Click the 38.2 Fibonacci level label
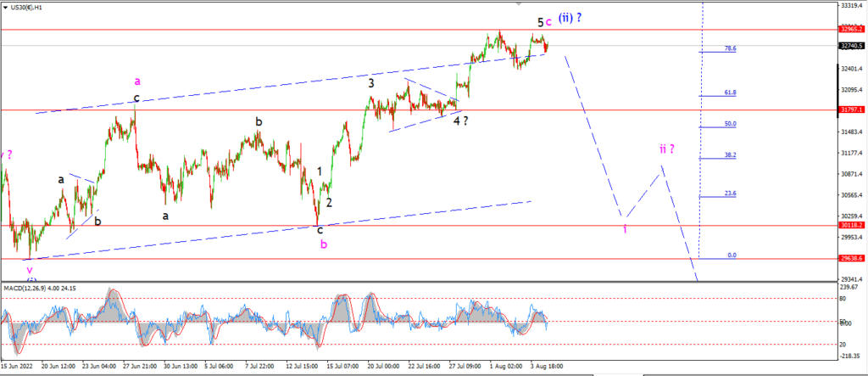Image resolution: width=868 pixels, height=376 pixels. (731, 155)
